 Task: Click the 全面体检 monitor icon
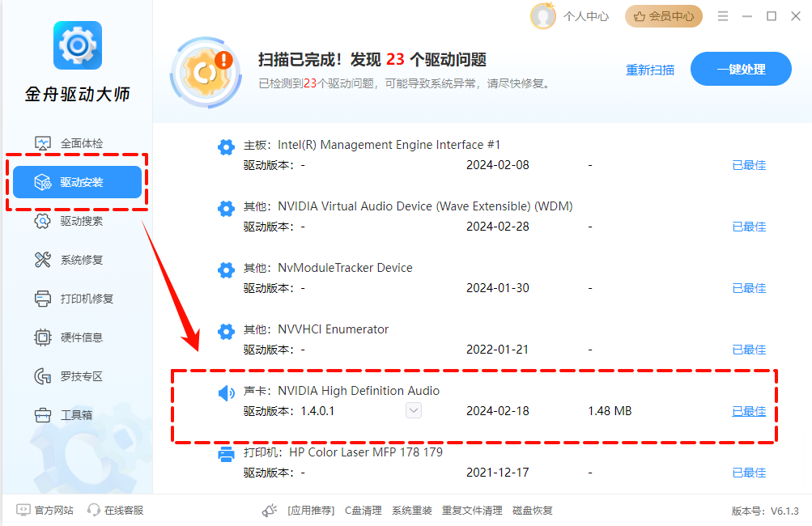click(x=42, y=143)
